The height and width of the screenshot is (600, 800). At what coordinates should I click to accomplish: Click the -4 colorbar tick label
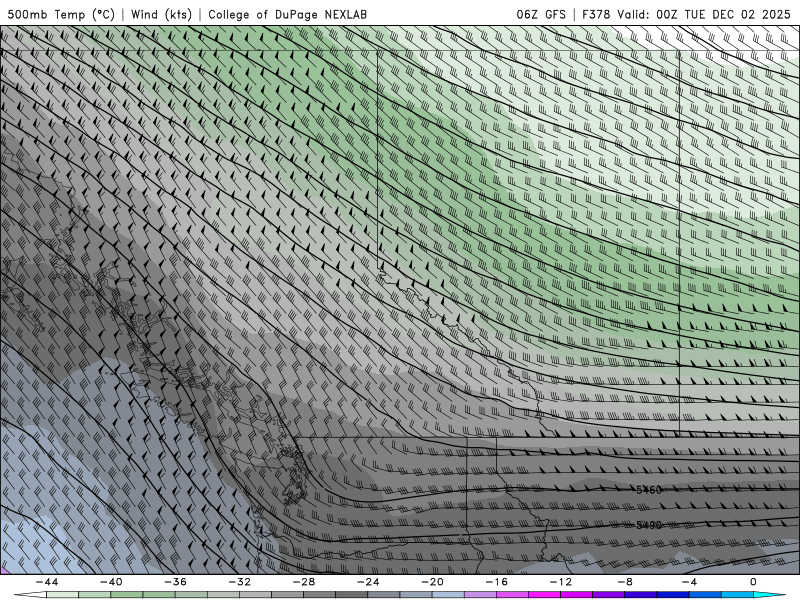point(690,582)
